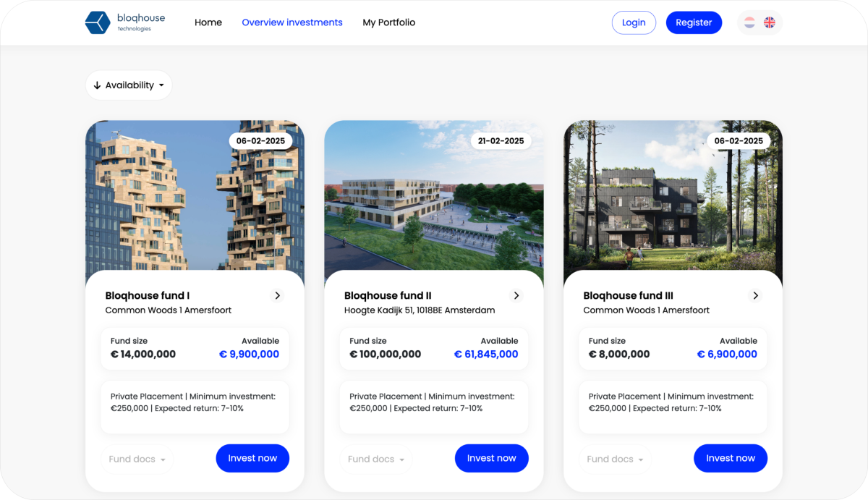Open Bloqhouse fund II via arrow icon
Screen dimensions: 868x500
pyautogui.click(x=516, y=295)
